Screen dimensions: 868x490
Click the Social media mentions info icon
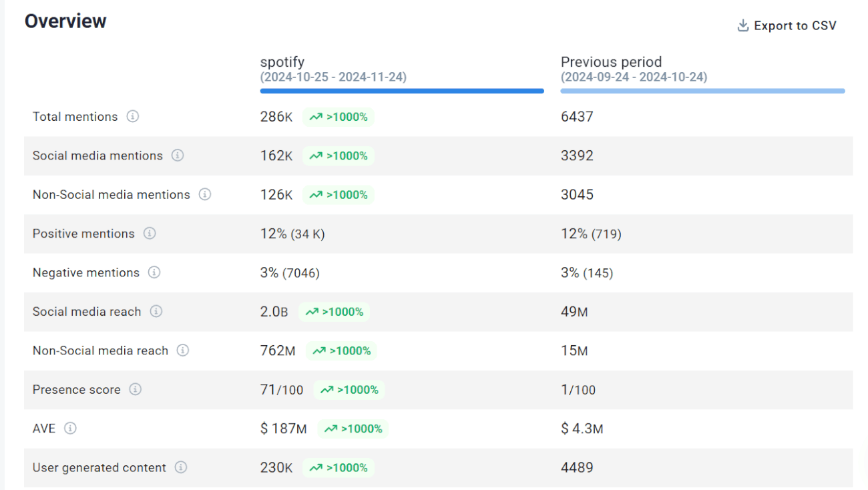point(178,156)
